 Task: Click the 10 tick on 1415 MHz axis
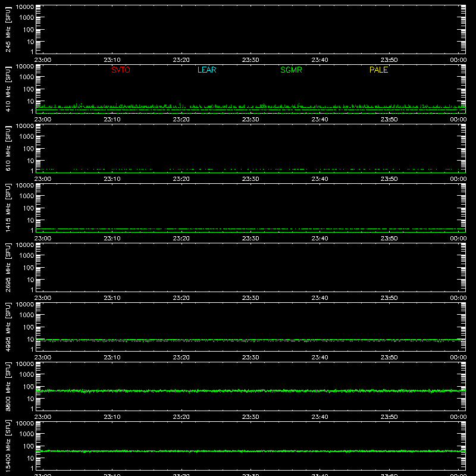[x=30, y=220]
